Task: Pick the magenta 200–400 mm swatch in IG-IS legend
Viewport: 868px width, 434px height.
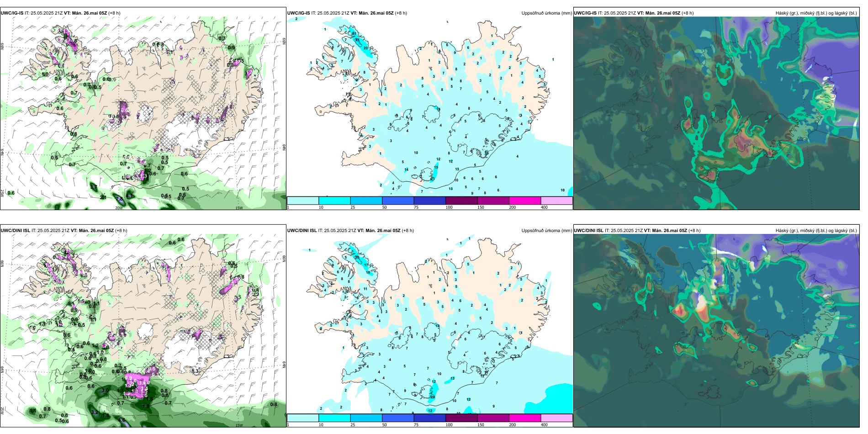Action: 525,201
